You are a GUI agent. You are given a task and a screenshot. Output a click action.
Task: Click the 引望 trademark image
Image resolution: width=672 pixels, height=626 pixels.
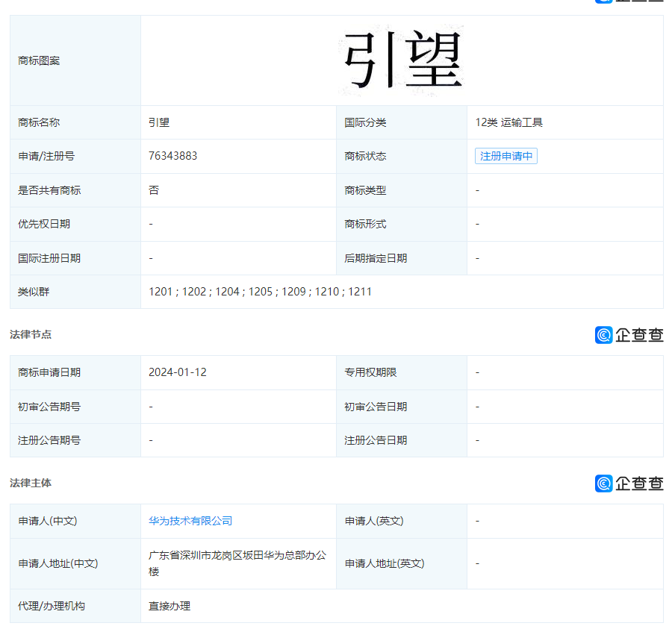coord(402,60)
